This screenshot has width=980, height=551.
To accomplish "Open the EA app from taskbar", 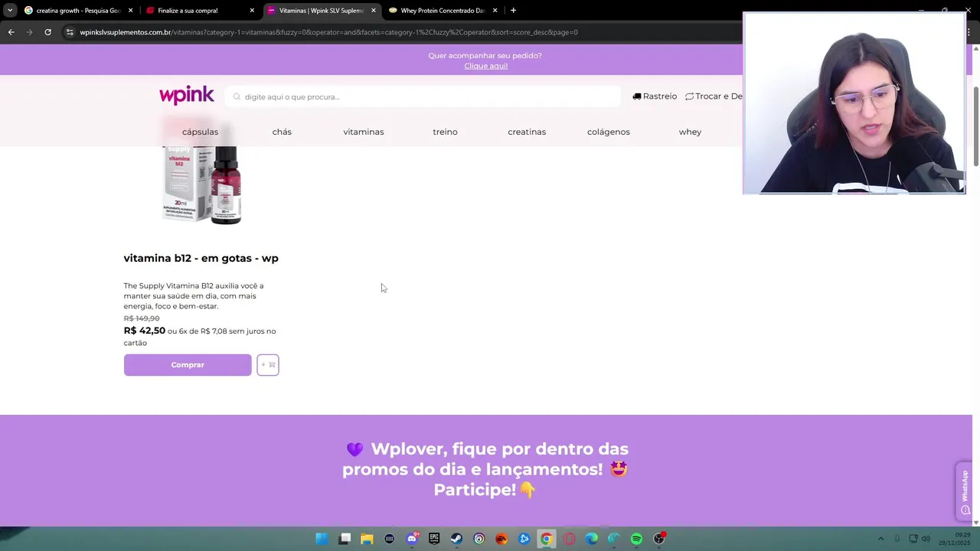I will click(x=501, y=539).
